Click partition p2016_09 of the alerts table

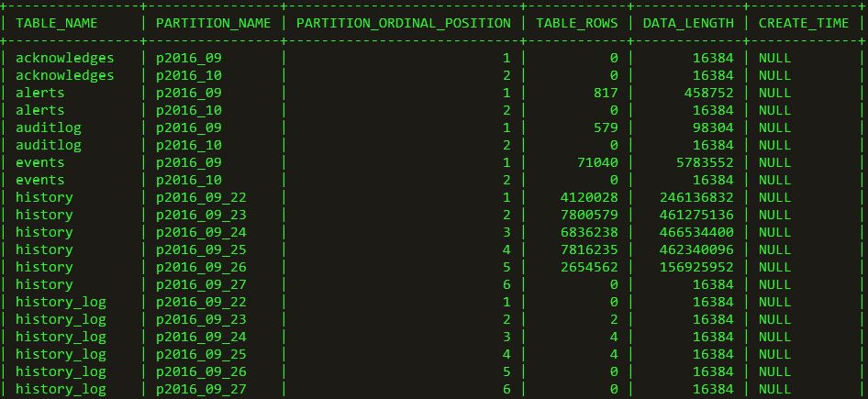(189, 93)
